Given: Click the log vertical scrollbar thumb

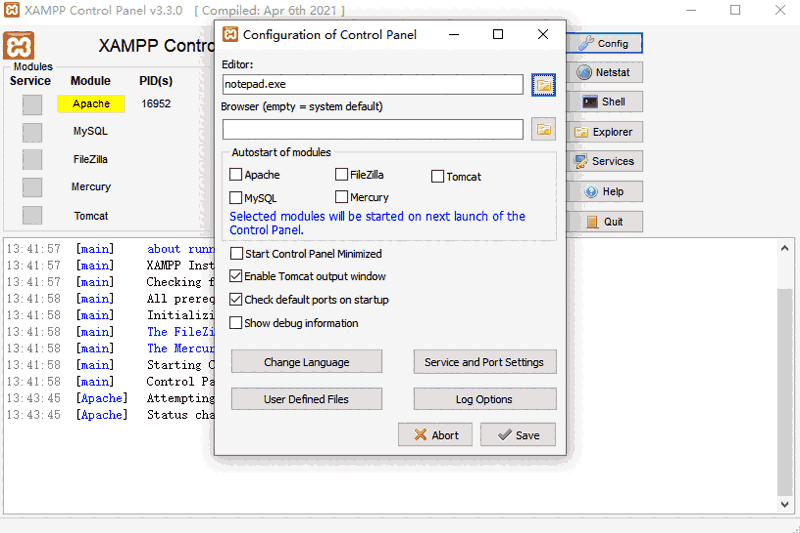Looking at the screenshot, I should click(785, 392).
